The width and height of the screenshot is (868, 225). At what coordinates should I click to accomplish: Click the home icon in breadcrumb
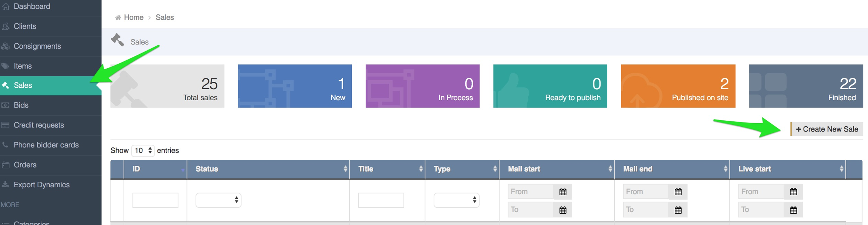pyautogui.click(x=118, y=18)
